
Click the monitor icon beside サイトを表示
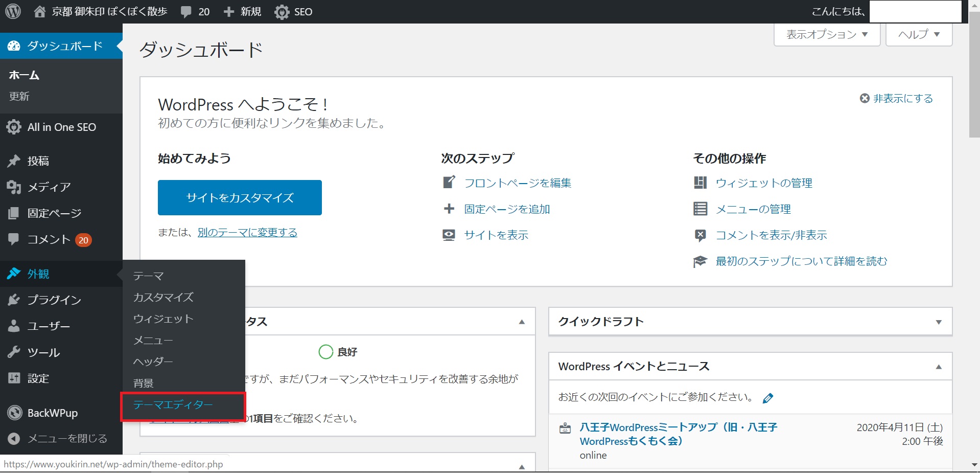point(449,235)
